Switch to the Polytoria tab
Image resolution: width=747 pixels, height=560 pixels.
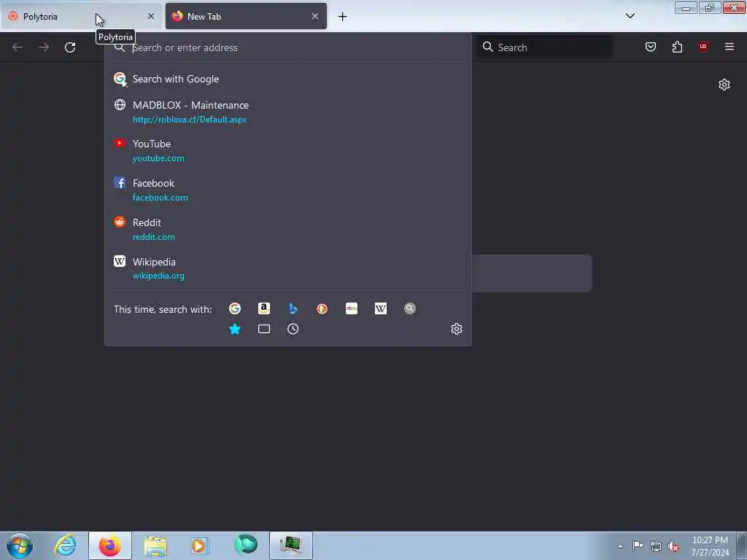[x=81, y=16]
